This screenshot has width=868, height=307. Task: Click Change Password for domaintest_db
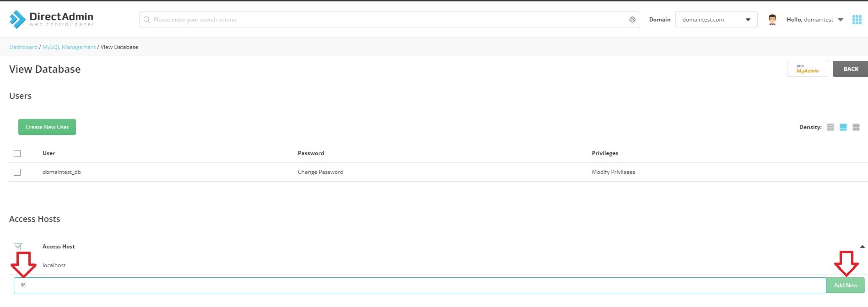(x=320, y=172)
